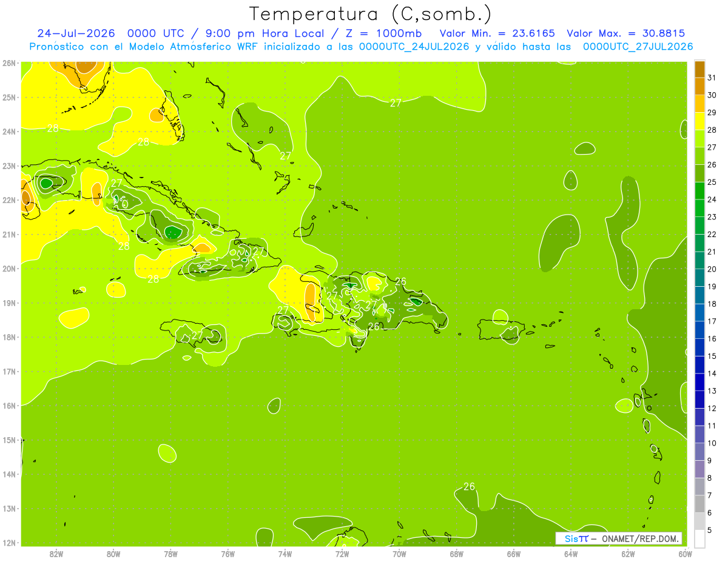Click the Valor Max. = 30.8815 text
Screen dimensions: 728x562
click(626, 33)
